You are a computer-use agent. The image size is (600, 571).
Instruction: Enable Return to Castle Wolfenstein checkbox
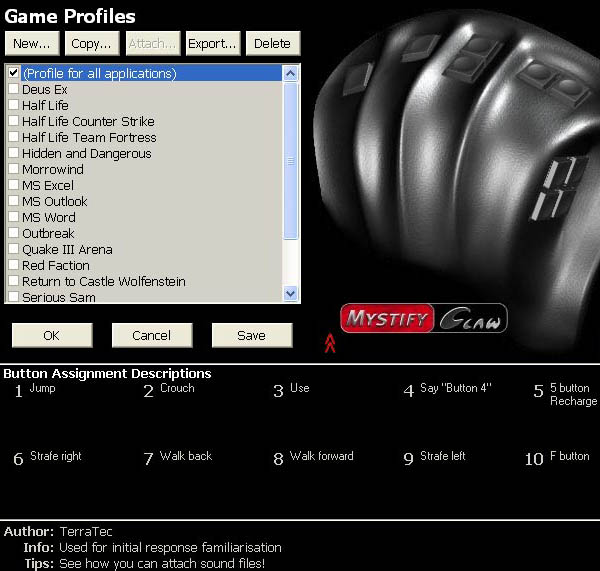[x=14, y=281]
